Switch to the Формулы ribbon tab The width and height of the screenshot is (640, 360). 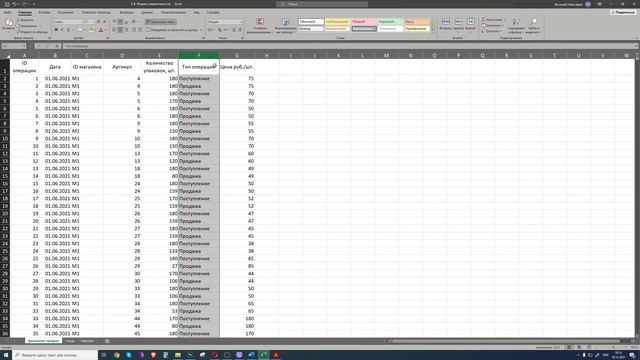(126, 12)
